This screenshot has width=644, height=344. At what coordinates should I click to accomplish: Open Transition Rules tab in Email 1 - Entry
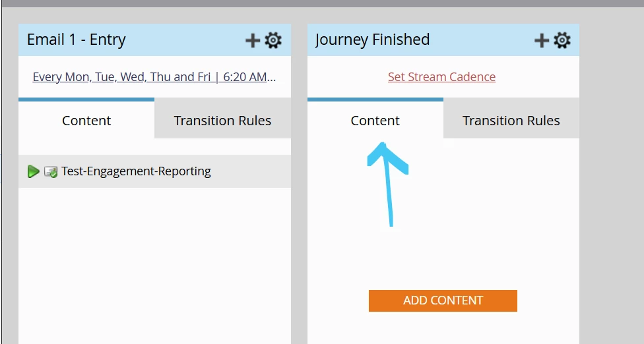pyautogui.click(x=222, y=120)
